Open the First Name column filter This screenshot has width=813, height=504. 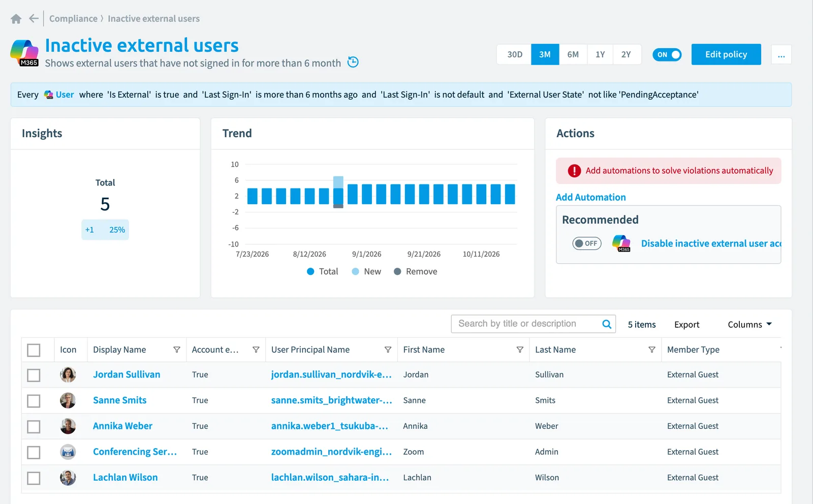(520, 350)
